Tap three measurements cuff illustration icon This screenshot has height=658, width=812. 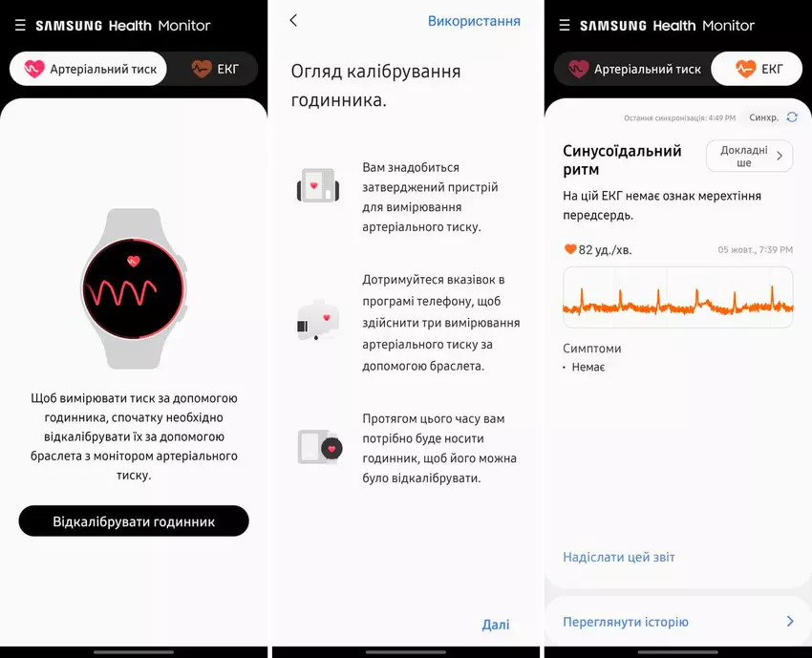(x=318, y=321)
